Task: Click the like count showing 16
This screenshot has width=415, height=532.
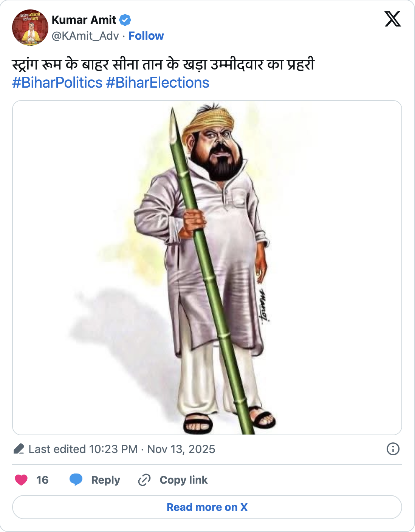Action: (42, 479)
